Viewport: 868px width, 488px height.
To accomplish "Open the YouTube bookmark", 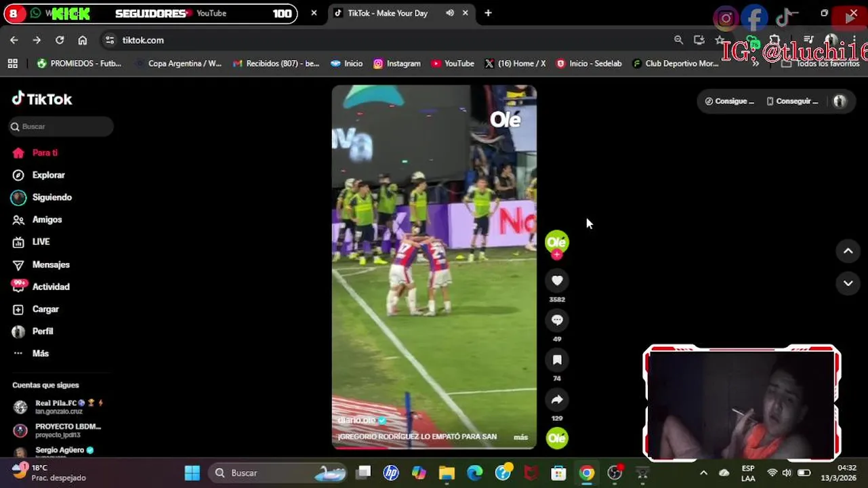I will [x=453, y=63].
